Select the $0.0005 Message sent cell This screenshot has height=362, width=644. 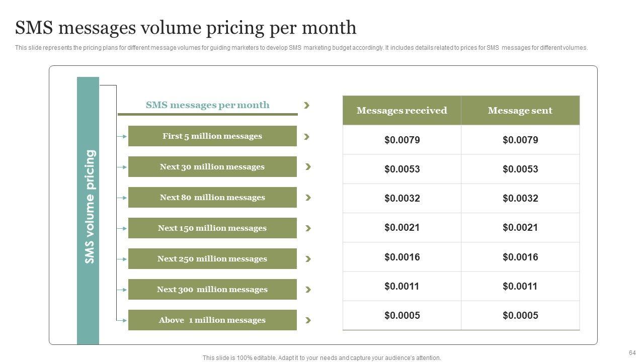tap(520, 316)
